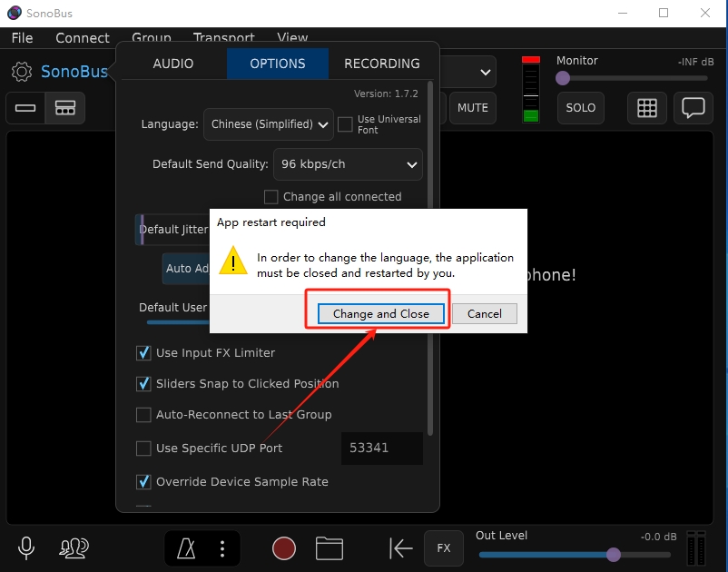The height and width of the screenshot is (572, 728).
Task: Open the chat speech bubble icon
Action: (694, 107)
